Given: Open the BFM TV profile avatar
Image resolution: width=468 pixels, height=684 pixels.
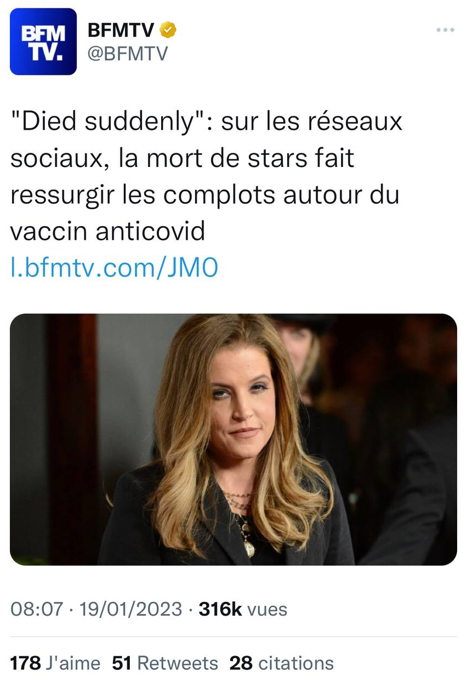Looking at the screenshot, I should click(x=43, y=41).
